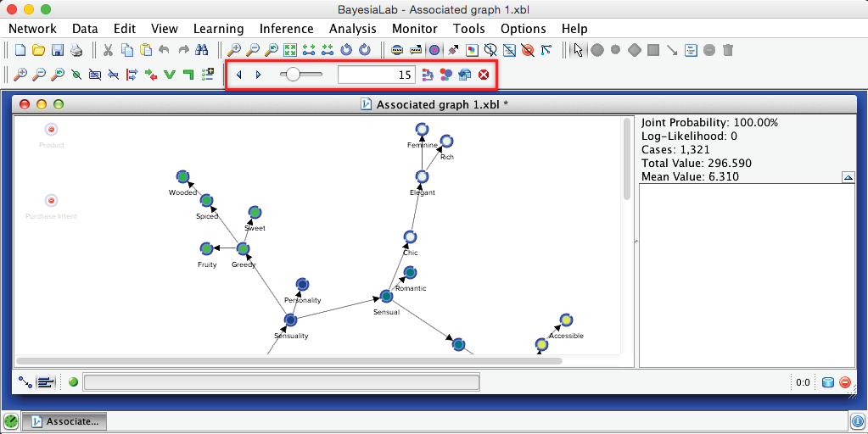Click the trash delete icon in toolbar
Viewport: 868px width, 434px height.
728,50
